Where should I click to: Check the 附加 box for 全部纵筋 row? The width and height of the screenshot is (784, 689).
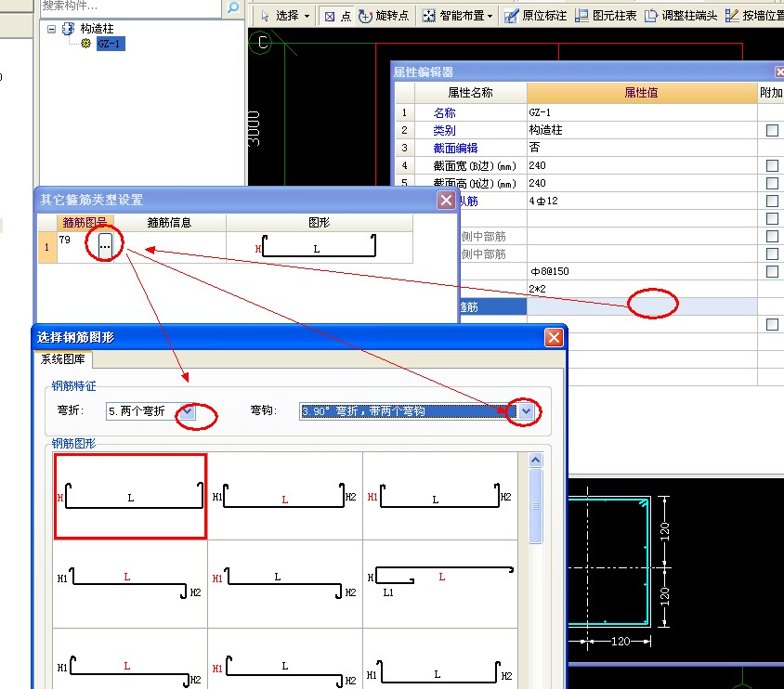772,201
